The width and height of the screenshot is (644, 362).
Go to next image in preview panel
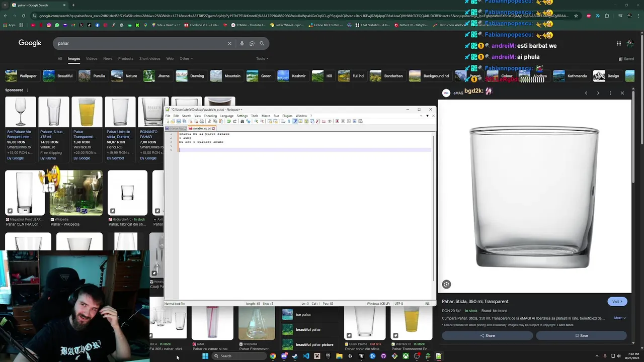(x=598, y=93)
